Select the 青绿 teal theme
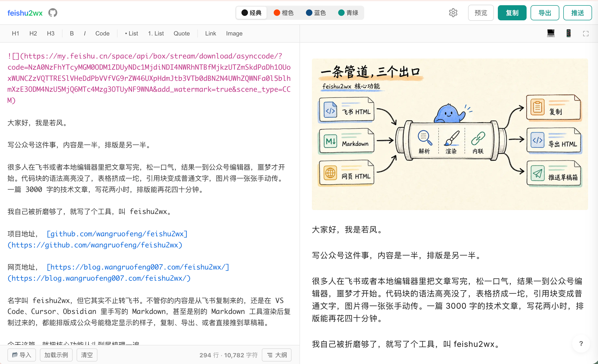598x364 pixels. coord(348,13)
